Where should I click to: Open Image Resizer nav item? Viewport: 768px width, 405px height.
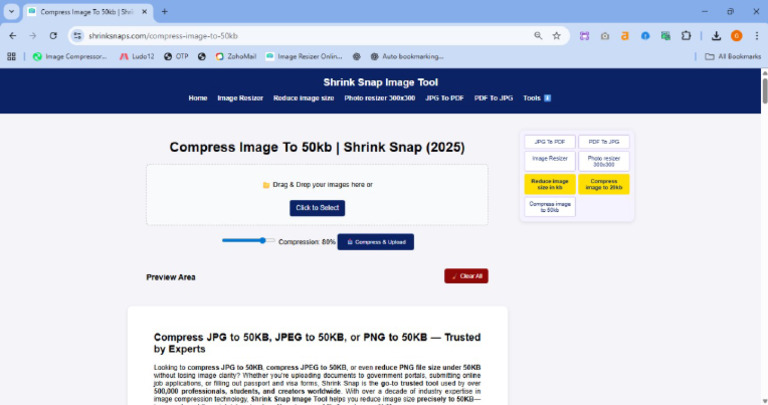pyautogui.click(x=240, y=98)
